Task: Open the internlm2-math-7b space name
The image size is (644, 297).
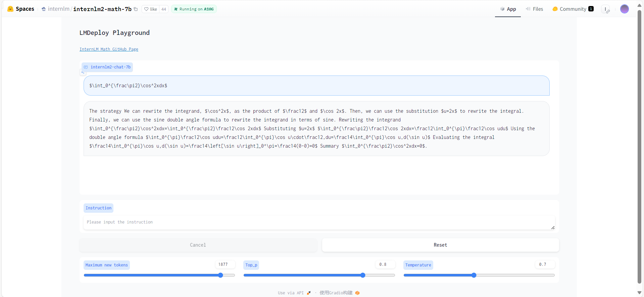Action: 102,9
